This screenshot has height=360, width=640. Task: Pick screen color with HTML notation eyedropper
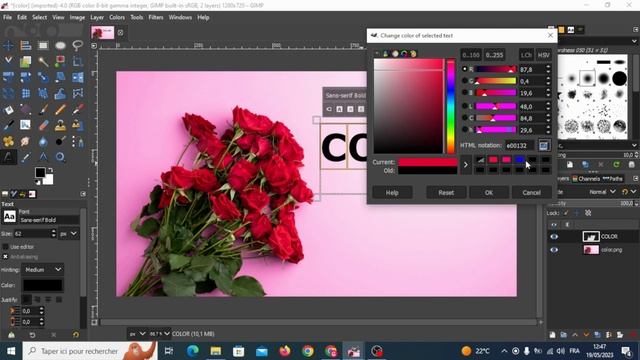pyautogui.click(x=544, y=145)
